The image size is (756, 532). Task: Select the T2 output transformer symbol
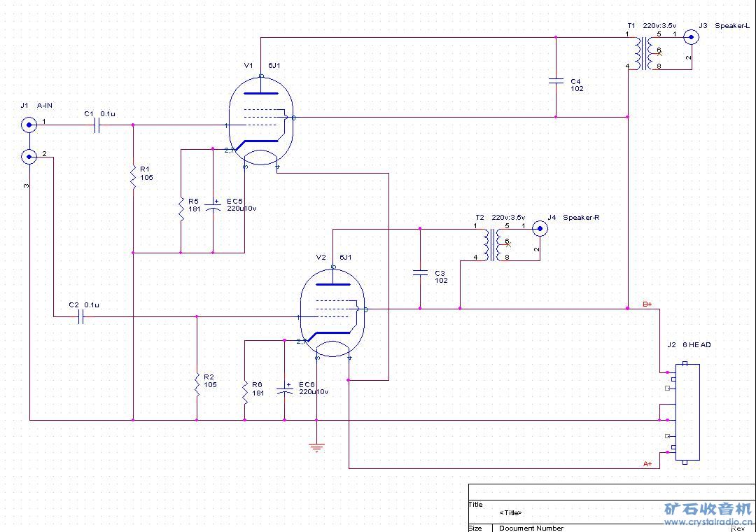coord(491,244)
